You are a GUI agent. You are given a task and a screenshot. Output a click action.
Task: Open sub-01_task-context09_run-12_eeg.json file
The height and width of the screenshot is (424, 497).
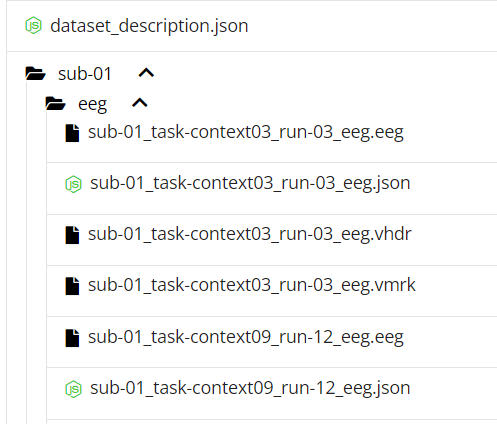point(250,389)
